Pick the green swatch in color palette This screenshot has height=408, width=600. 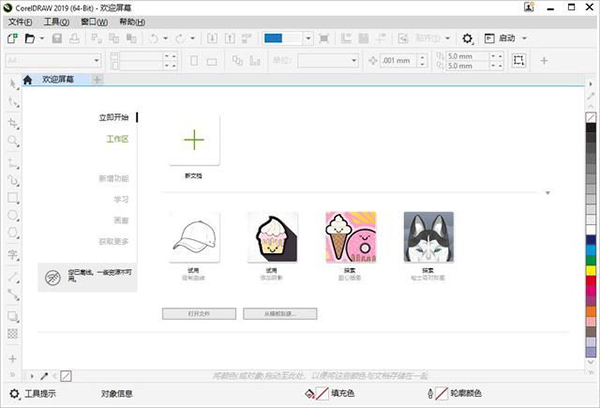tap(591, 261)
